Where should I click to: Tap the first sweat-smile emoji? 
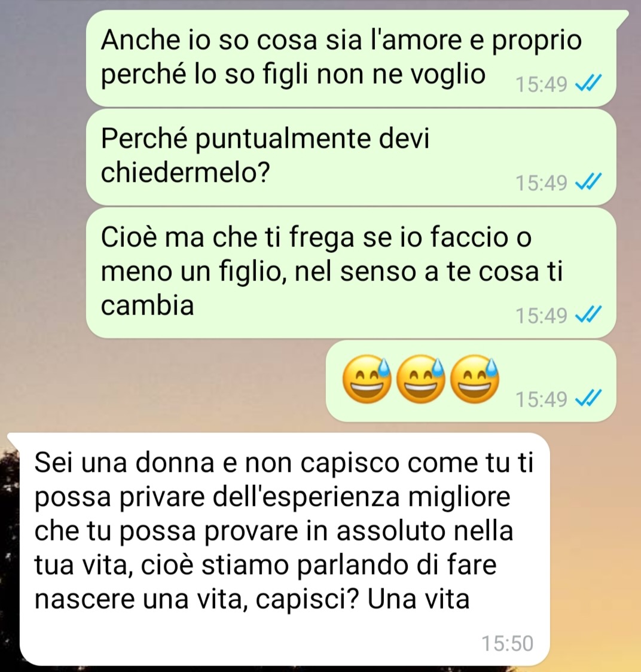click(367, 379)
